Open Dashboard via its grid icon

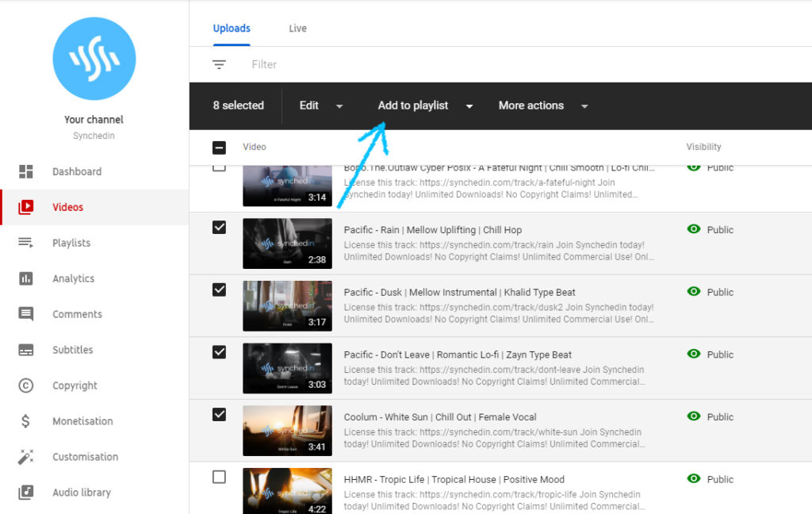pyautogui.click(x=26, y=171)
